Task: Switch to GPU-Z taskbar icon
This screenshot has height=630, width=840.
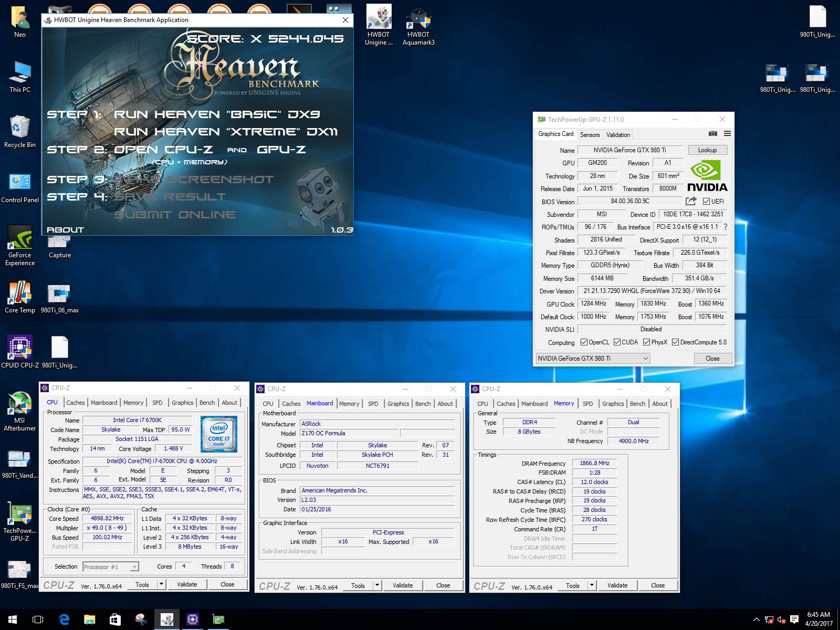Action: click(218, 619)
